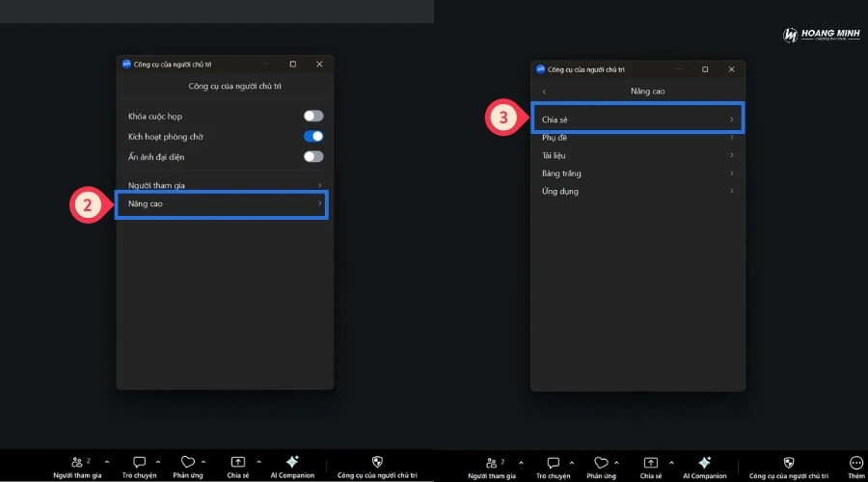Click the red step 3 badge
Screen dimensions: 868x482
pos(502,119)
